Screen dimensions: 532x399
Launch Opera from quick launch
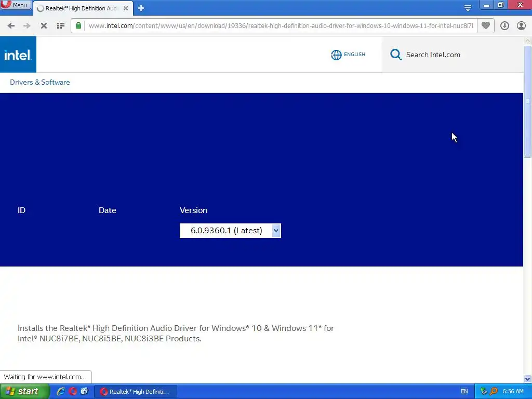73,391
